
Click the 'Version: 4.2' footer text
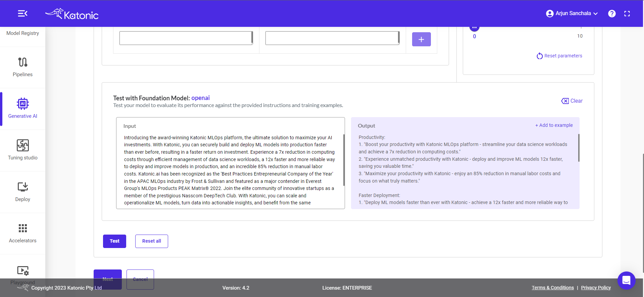click(x=236, y=288)
